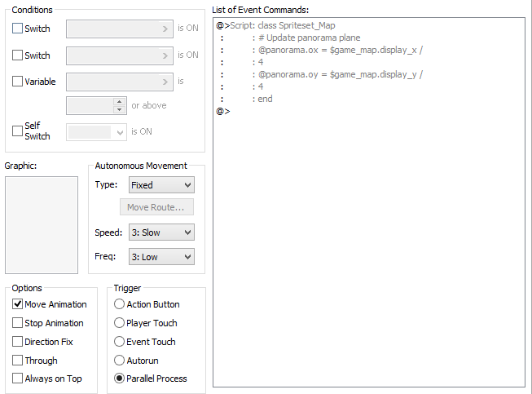Uncheck the Move Animation option
The image size is (532, 394).
point(18,304)
